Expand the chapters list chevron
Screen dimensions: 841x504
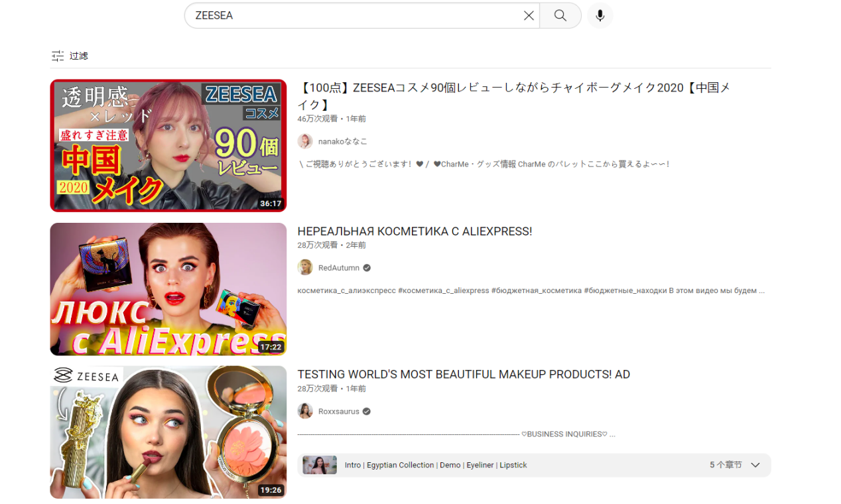755,465
